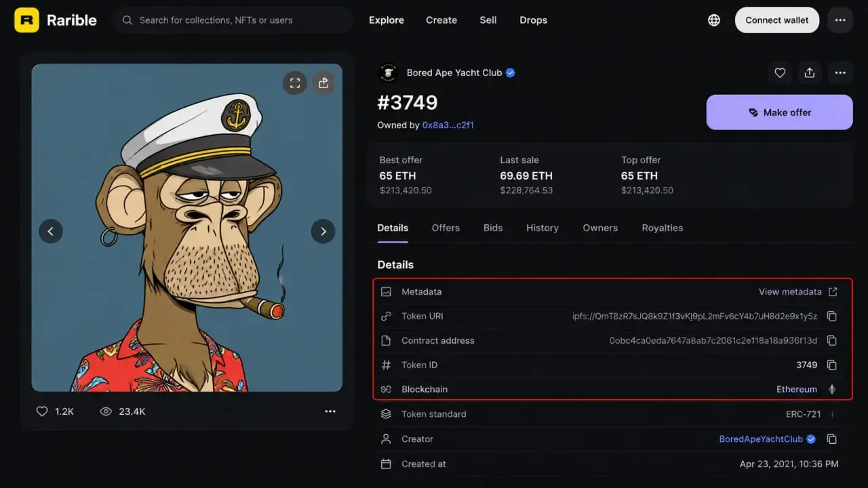
Task: Click search box for collections, NFTs
Action: [x=233, y=20]
